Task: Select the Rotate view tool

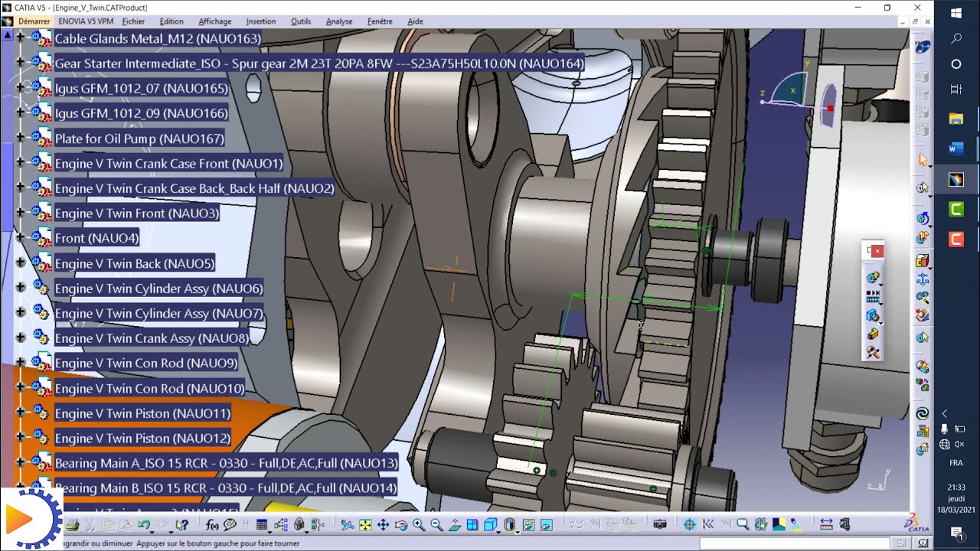Action: [x=400, y=525]
